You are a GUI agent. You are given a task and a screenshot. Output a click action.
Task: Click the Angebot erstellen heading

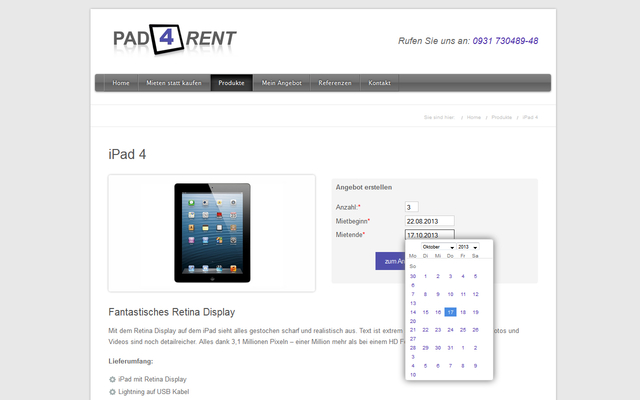point(364,187)
